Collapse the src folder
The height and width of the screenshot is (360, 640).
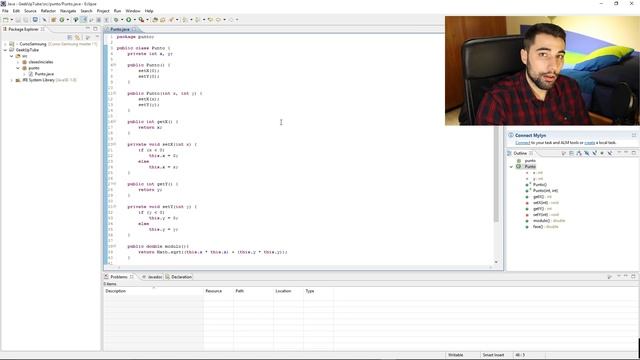pyautogui.click(x=11, y=56)
